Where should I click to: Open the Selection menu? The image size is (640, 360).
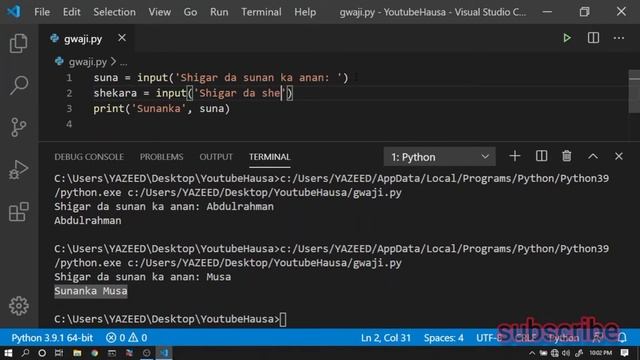coord(114,12)
